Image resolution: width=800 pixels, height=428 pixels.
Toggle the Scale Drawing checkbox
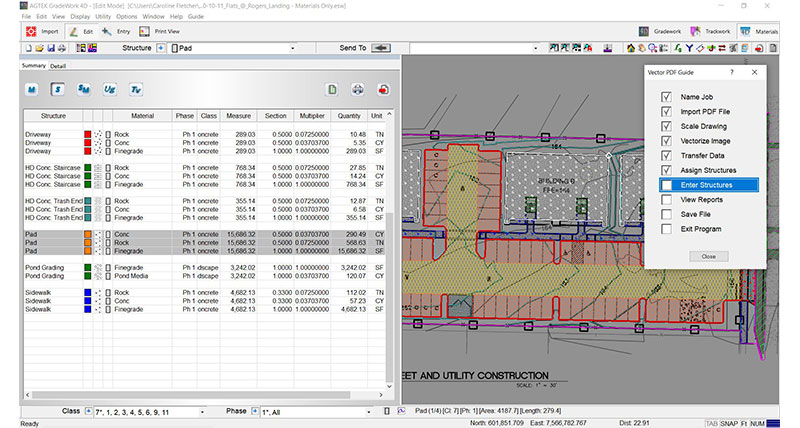(x=666, y=126)
